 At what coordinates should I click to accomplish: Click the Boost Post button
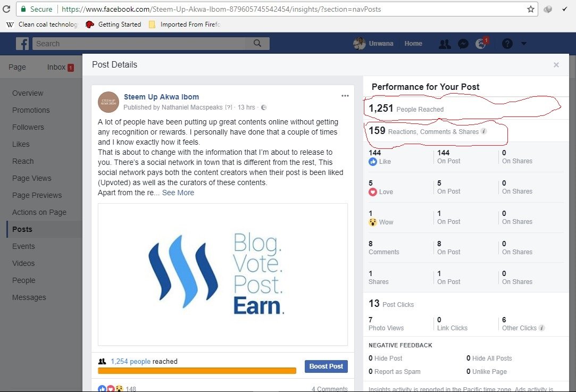326,366
